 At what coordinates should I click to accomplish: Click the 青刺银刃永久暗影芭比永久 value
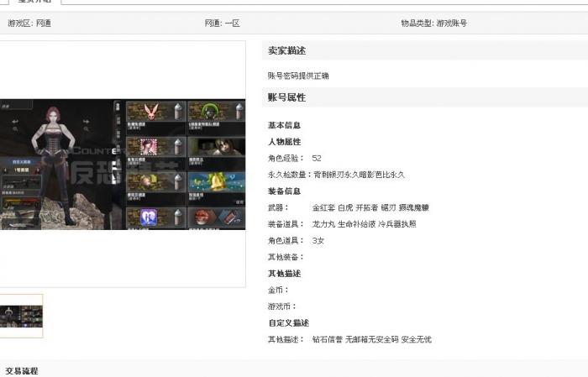(x=360, y=175)
